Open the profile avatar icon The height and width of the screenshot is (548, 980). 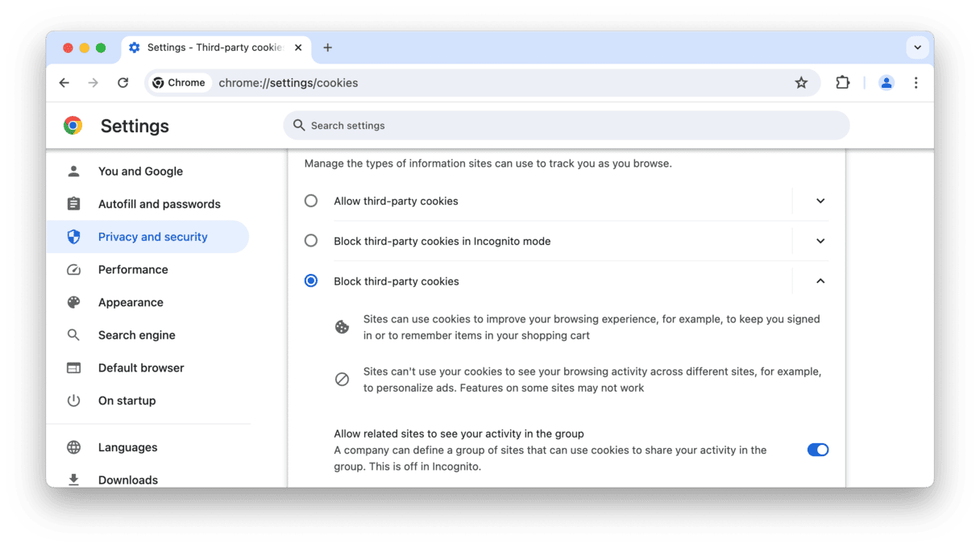887,83
